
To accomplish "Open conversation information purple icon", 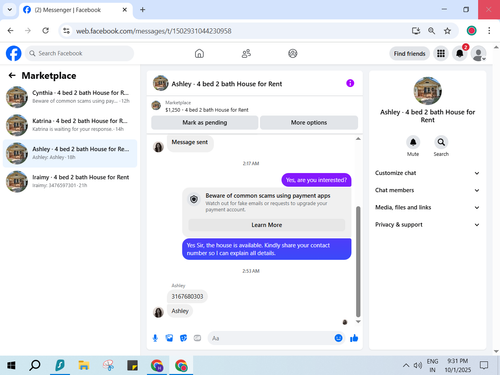I will click(x=350, y=83).
